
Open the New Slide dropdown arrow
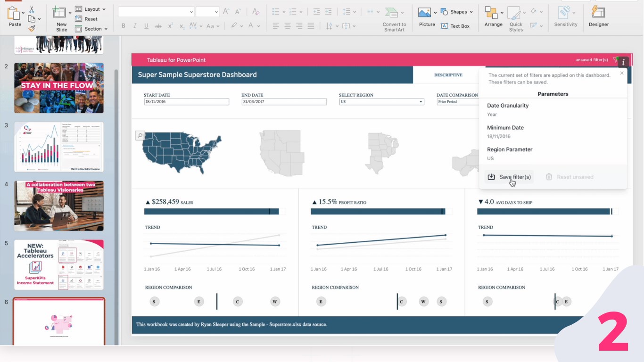point(70,13)
